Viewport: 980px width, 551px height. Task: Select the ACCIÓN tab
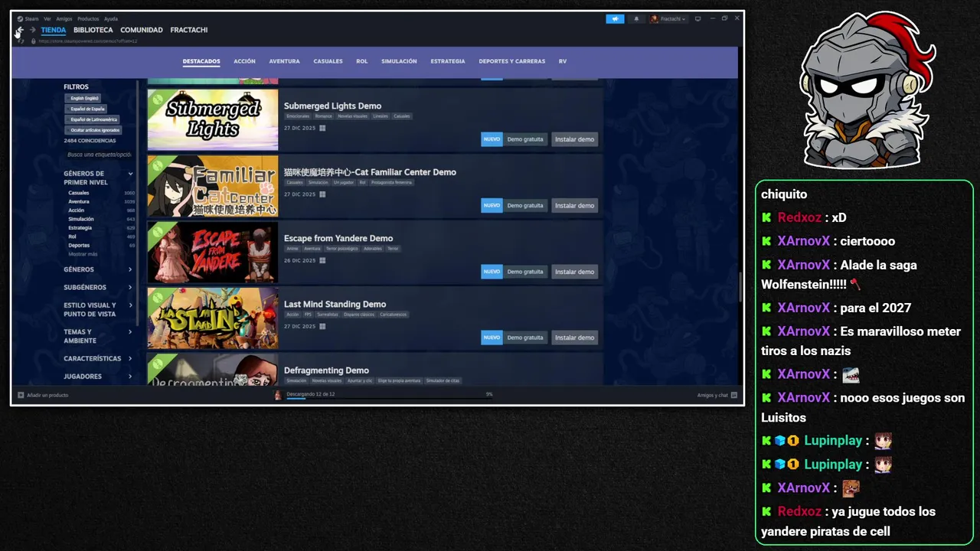click(x=244, y=61)
